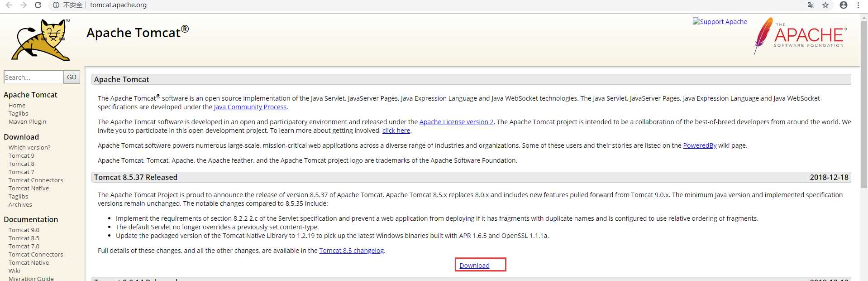Focus the Search... text field
Screen dimensions: 868x281
(33, 77)
